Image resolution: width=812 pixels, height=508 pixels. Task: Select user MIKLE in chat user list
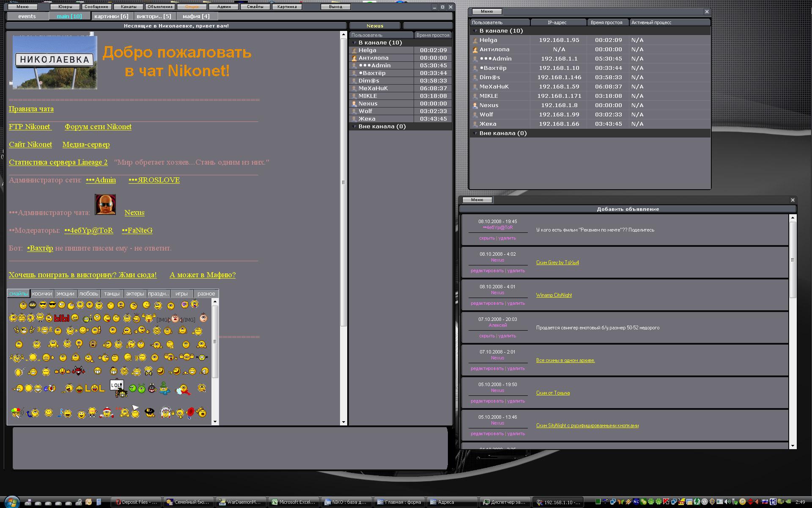[x=368, y=96]
